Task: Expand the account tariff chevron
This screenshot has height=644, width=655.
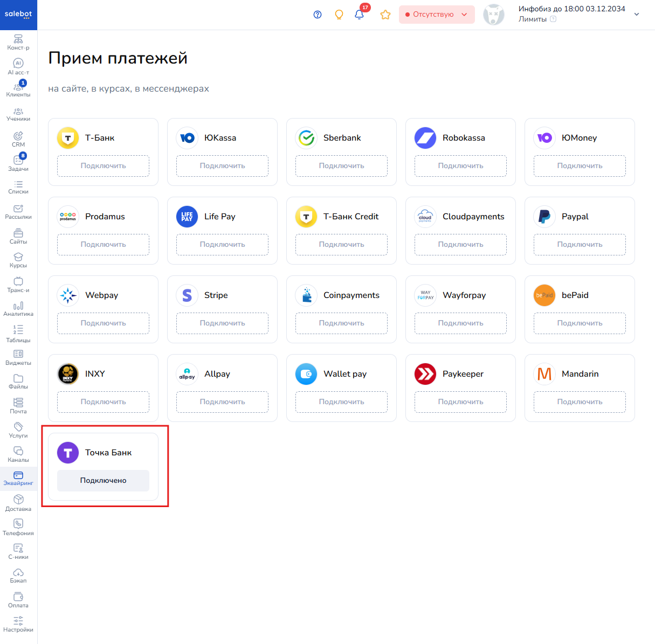Action: pos(637,15)
